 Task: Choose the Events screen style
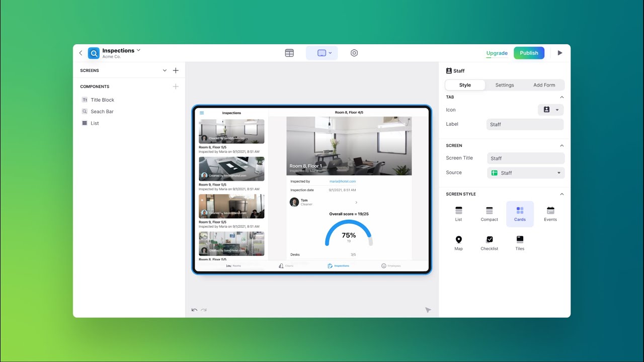(550, 214)
